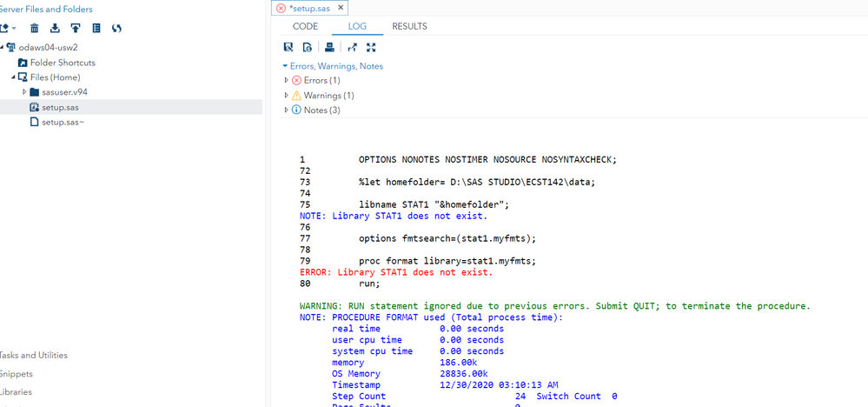Click the download file icon

55,28
